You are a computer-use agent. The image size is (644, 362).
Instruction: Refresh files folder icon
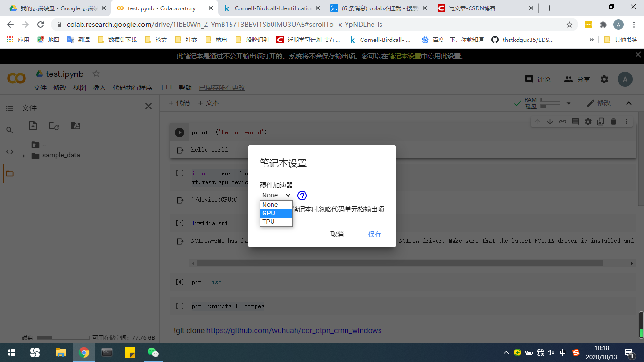pyautogui.click(x=54, y=125)
